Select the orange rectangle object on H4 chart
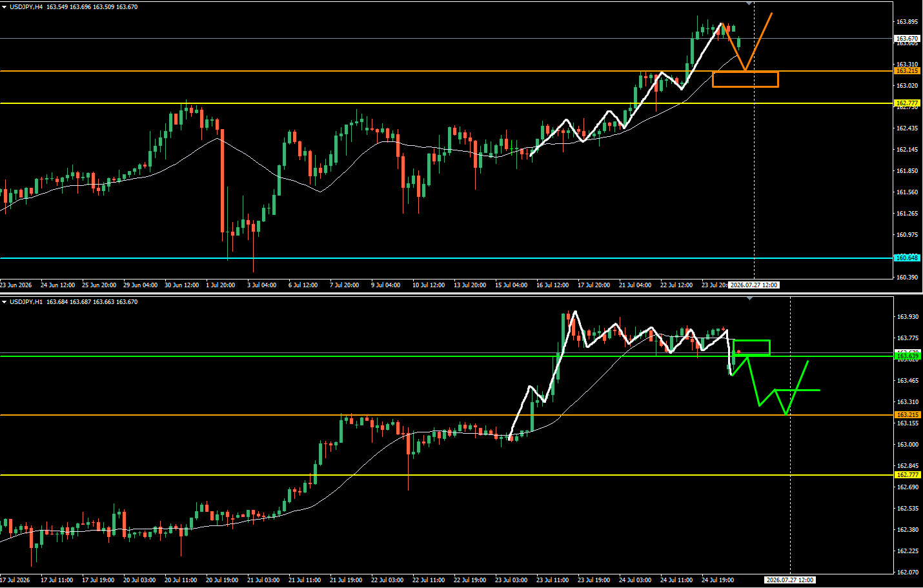This screenshot has width=923, height=588. tap(745, 79)
